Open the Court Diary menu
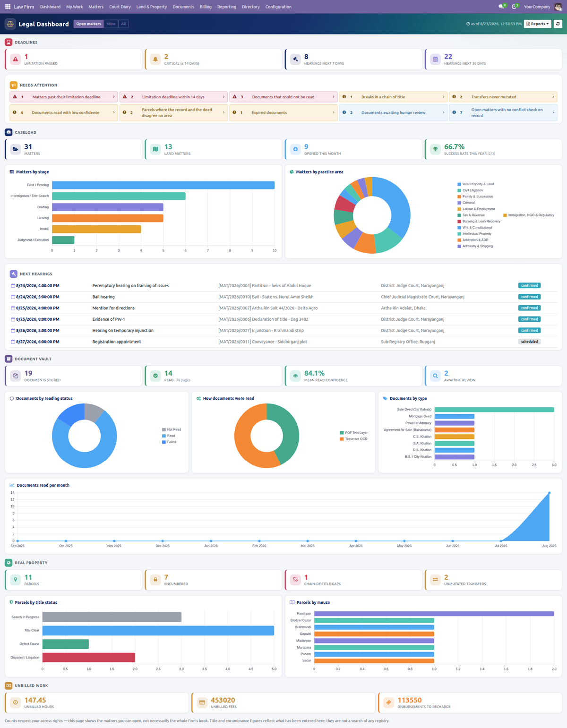 pyautogui.click(x=120, y=7)
